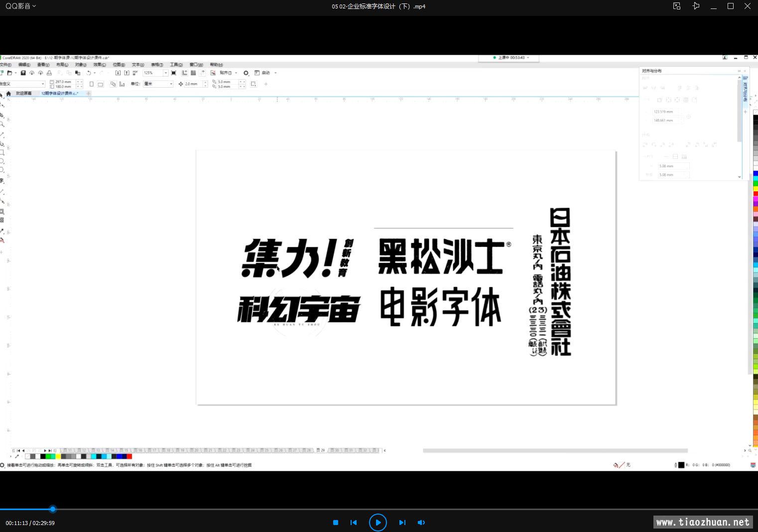
Task: Jump to the first page arrow
Action: pos(18,450)
